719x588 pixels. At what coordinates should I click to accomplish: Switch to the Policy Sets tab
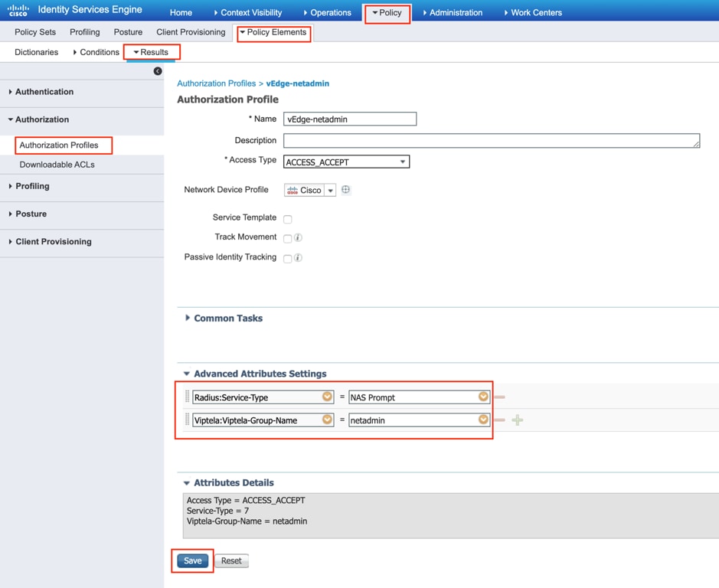coord(35,32)
